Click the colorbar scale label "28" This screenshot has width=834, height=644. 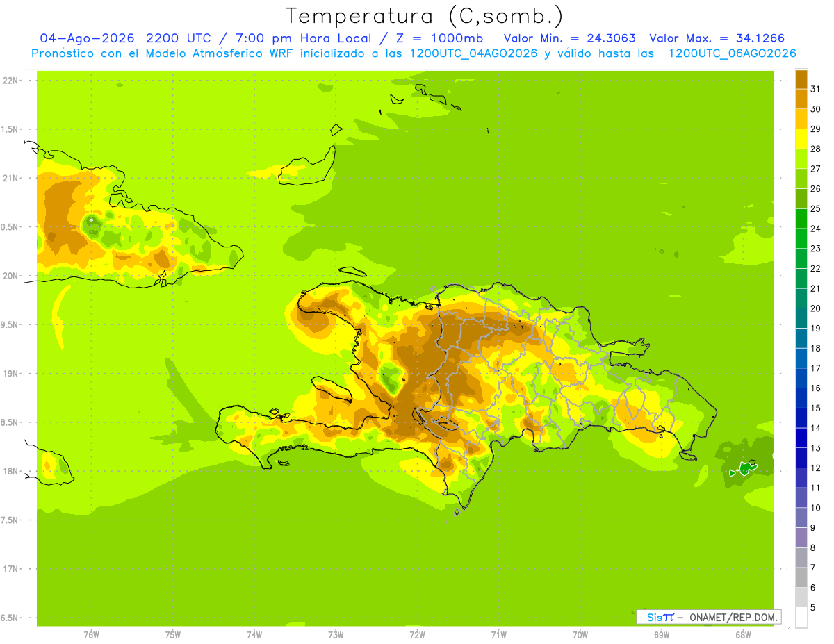click(815, 149)
